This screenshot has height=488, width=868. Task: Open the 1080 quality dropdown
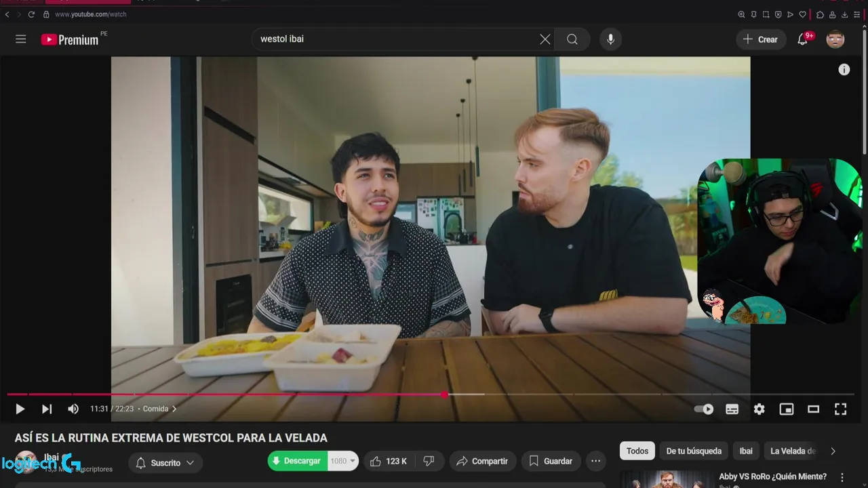pos(343,461)
